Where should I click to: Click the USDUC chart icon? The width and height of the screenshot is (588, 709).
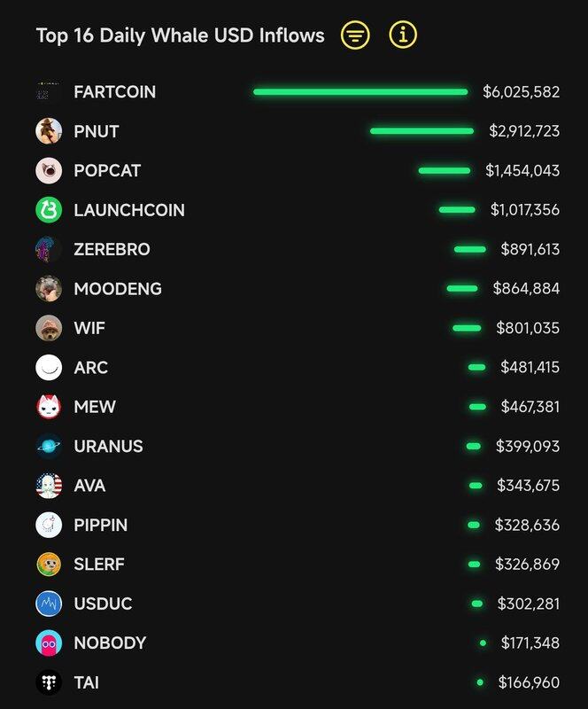[49, 604]
